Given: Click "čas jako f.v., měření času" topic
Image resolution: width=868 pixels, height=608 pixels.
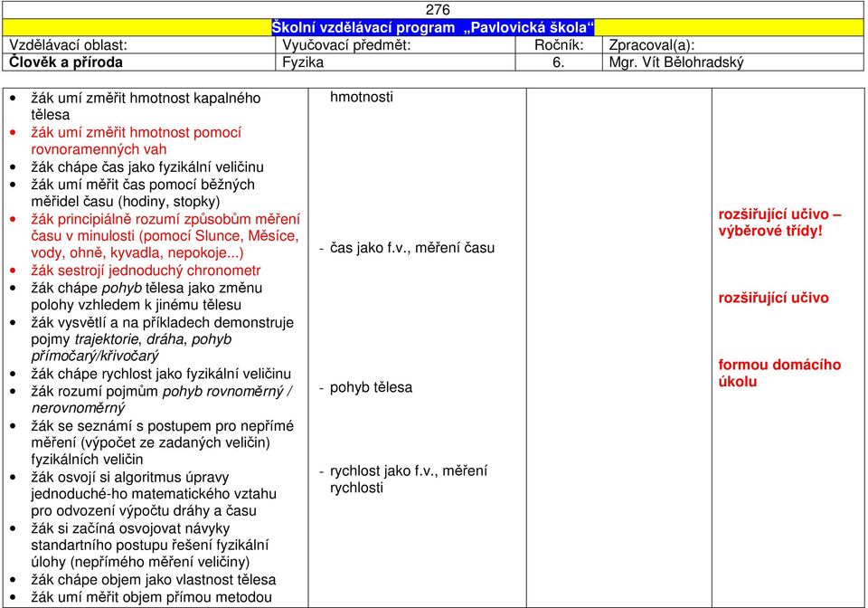Looking at the screenshot, I should click(412, 248).
